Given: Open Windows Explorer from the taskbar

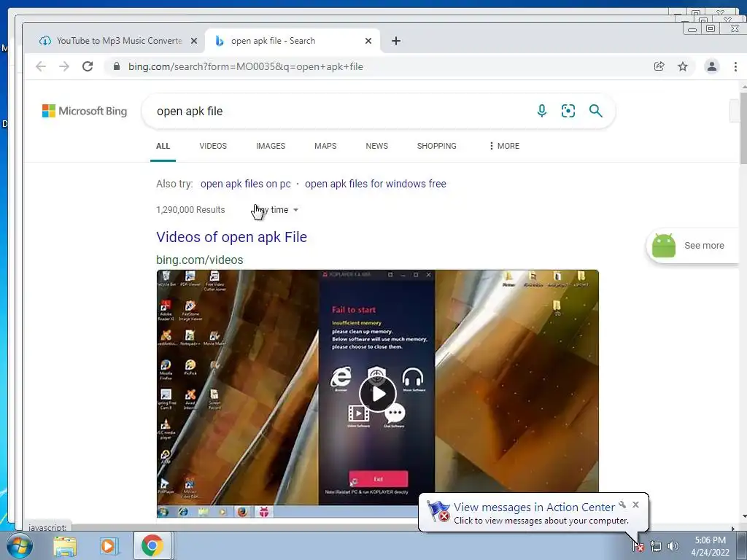Looking at the screenshot, I should (x=65, y=545).
